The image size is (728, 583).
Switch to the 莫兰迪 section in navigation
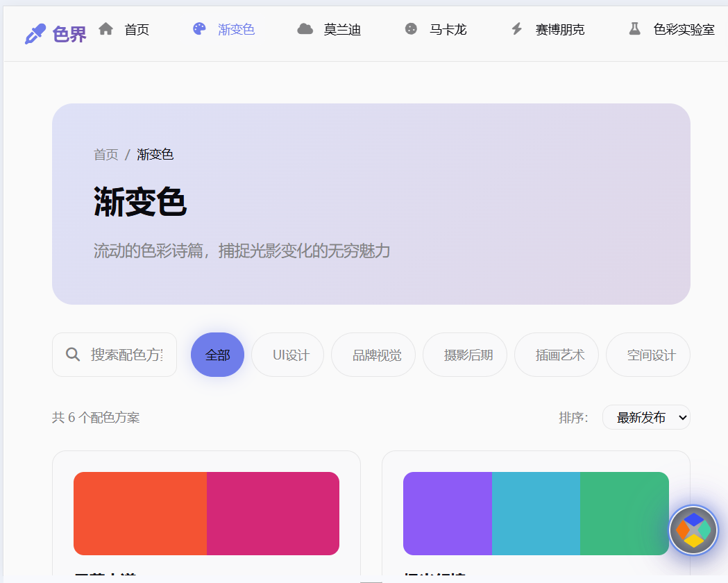[x=328, y=29]
